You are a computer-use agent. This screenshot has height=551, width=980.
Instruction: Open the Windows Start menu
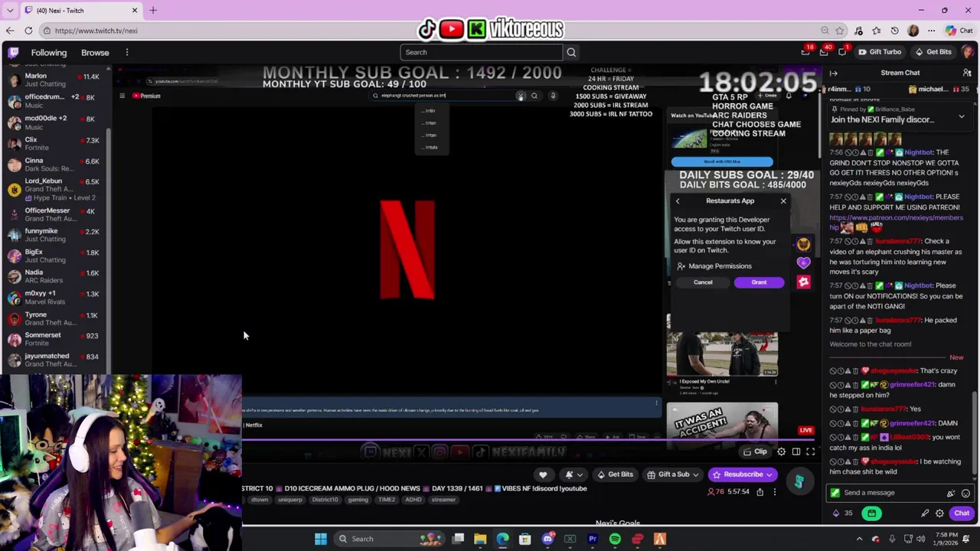point(321,539)
